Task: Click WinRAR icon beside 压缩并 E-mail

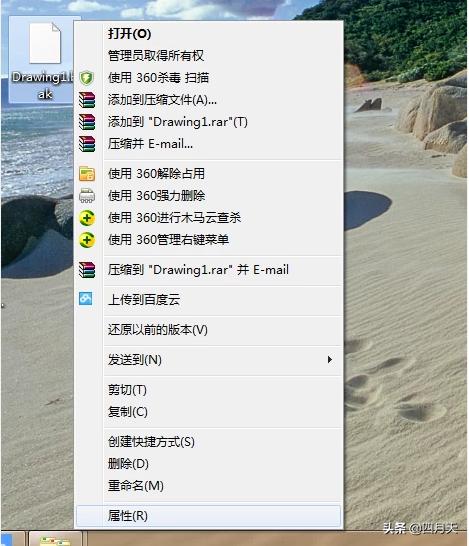Action: click(87, 144)
